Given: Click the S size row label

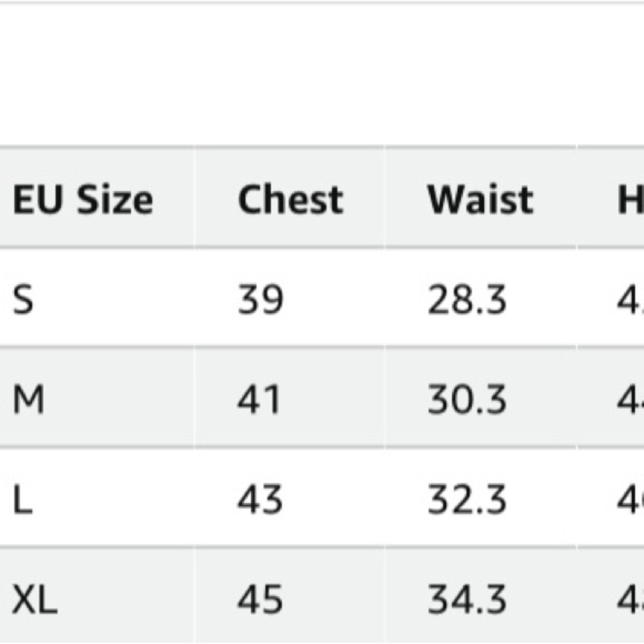Looking at the screenshot, I should [23, 299].
